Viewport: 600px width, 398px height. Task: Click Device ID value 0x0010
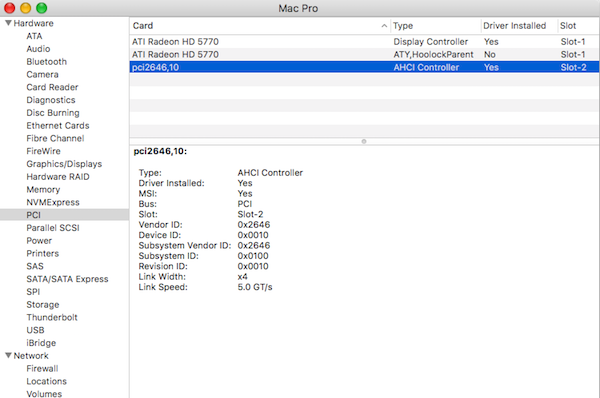(253, 235)
